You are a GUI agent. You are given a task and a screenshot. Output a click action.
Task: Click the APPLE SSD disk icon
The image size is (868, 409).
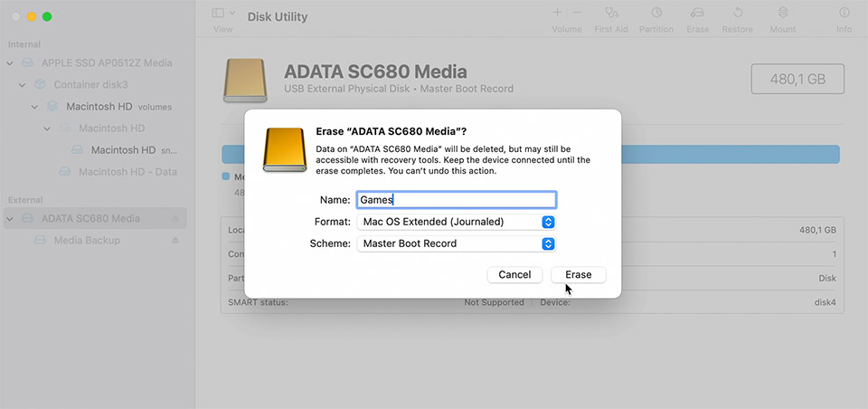tap(28, 63)
